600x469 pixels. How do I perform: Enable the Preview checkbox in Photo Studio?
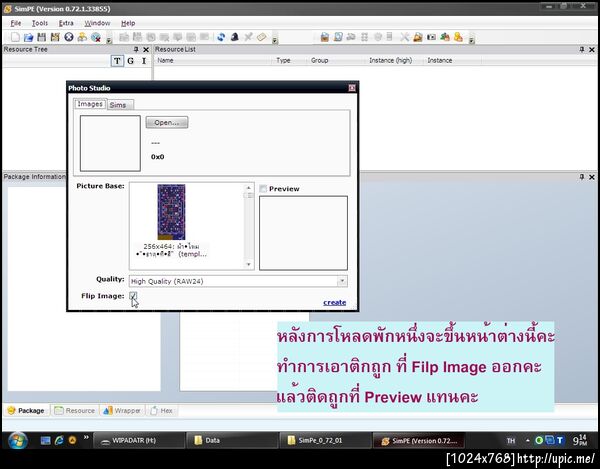coord(263,189)
